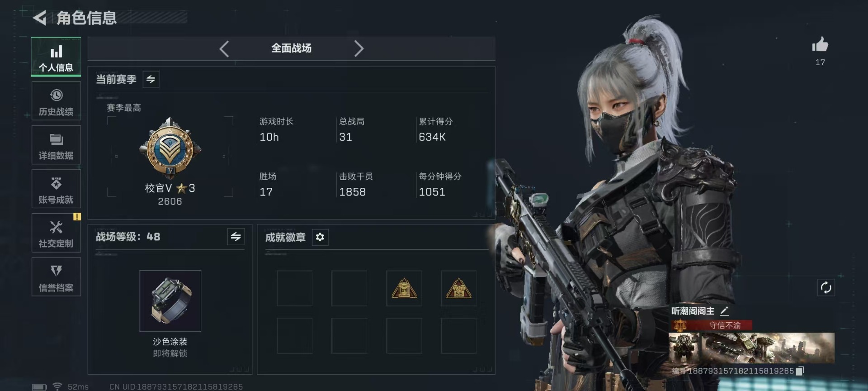Edit the 听潮阁阁主 nickname with the pencil
Viewport: 868px width, 391px height.
(724, 311)
